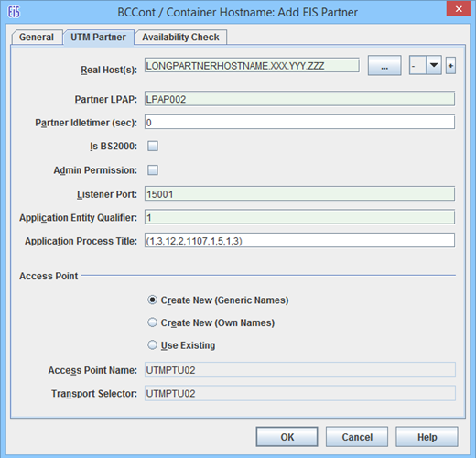476x458 pixels.
Task: Click the real hosts combo box field
Action: point(417,65)
